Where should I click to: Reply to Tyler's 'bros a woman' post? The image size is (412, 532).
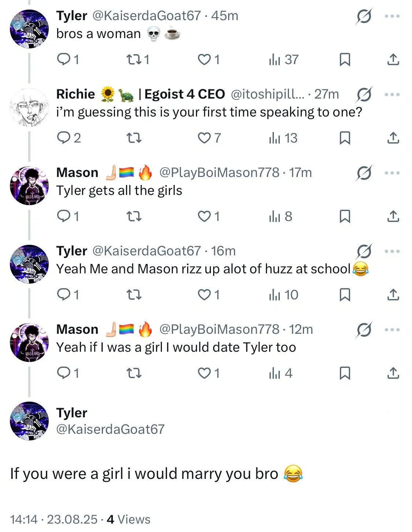pos(63,59)
